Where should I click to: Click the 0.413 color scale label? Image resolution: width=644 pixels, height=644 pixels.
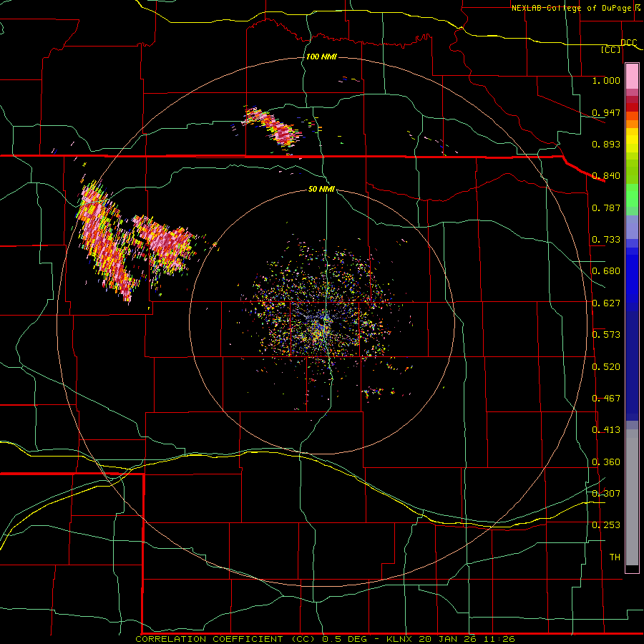click(x=606, y=430)
